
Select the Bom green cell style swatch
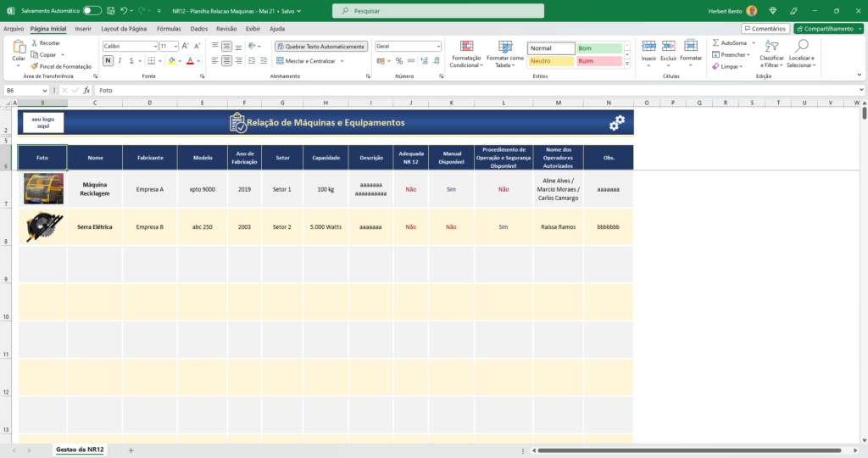point(598,48)
